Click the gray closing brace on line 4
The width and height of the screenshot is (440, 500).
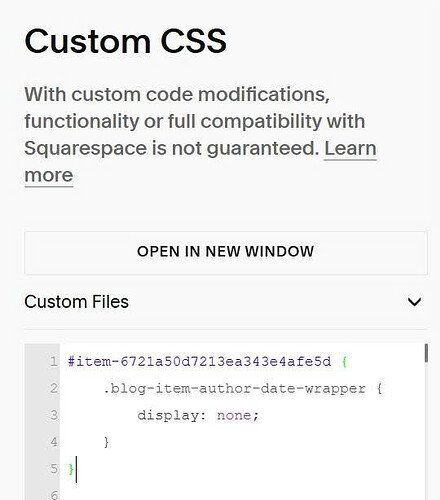coord(106,443)
